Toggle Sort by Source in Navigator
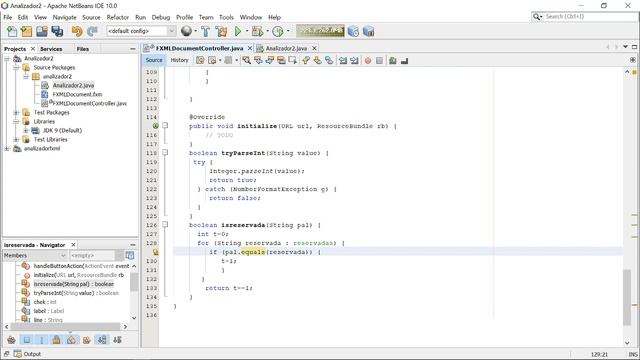Viewport: 640px width, 360px height. point(118,340)
